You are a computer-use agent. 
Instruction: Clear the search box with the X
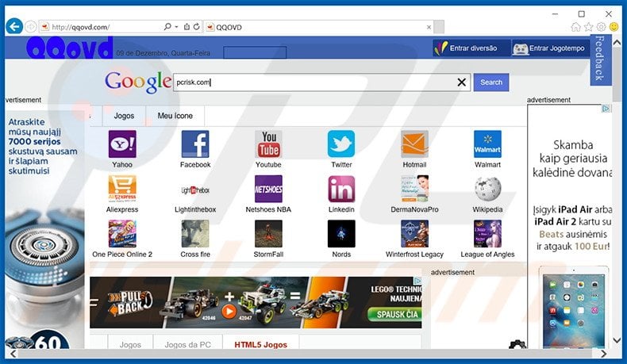click(x=461, y=82)
